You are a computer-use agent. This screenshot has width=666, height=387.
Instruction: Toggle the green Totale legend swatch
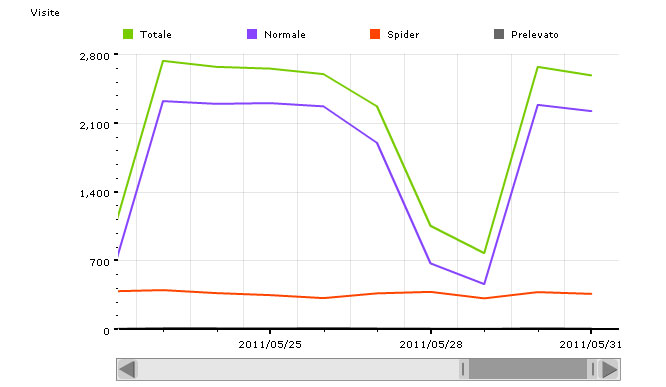point(128,34)
